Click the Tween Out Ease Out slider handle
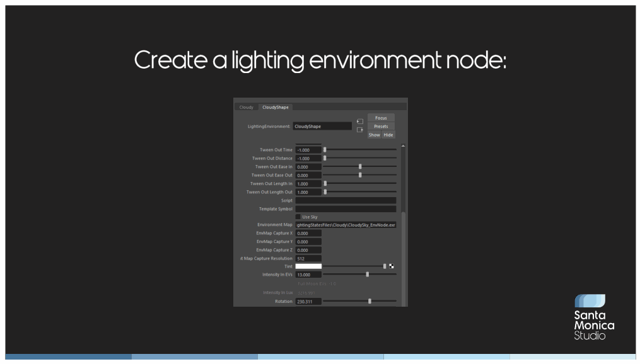The height and width of the screenshot is (364, 640). point(360,175)
